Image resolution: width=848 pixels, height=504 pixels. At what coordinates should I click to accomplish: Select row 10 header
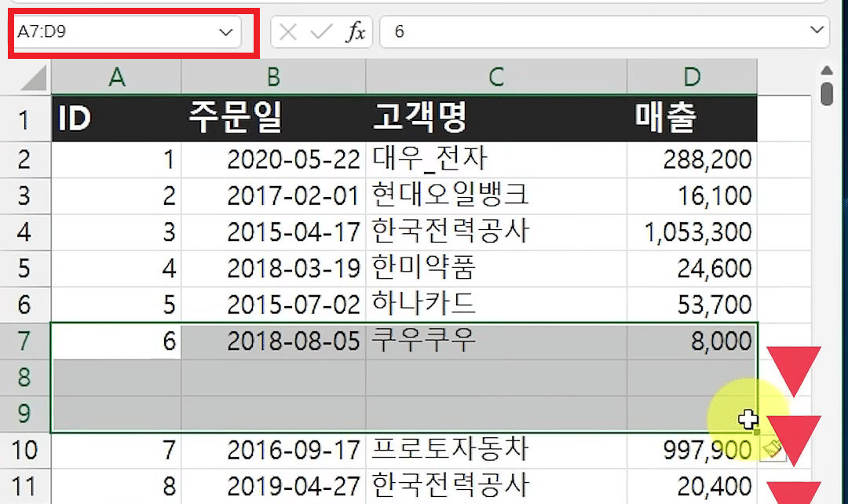[x=25, y=450]
